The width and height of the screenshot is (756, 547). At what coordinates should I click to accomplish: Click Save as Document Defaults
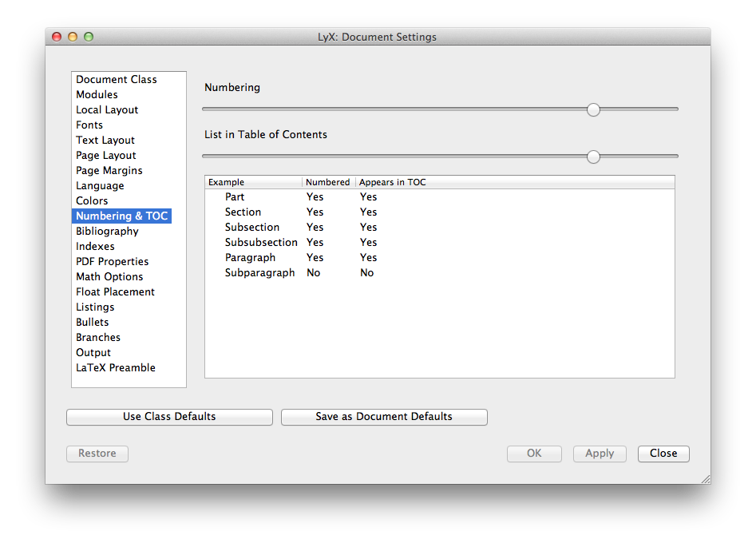pos(384,417)
